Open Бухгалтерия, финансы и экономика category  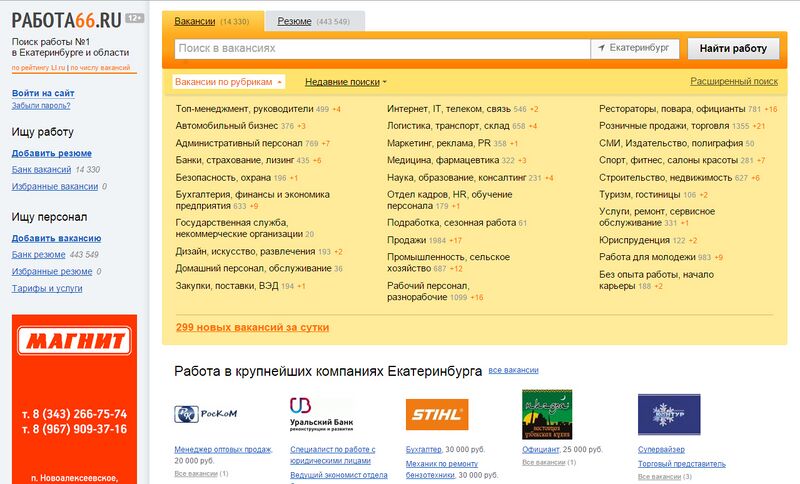point(253,200)
